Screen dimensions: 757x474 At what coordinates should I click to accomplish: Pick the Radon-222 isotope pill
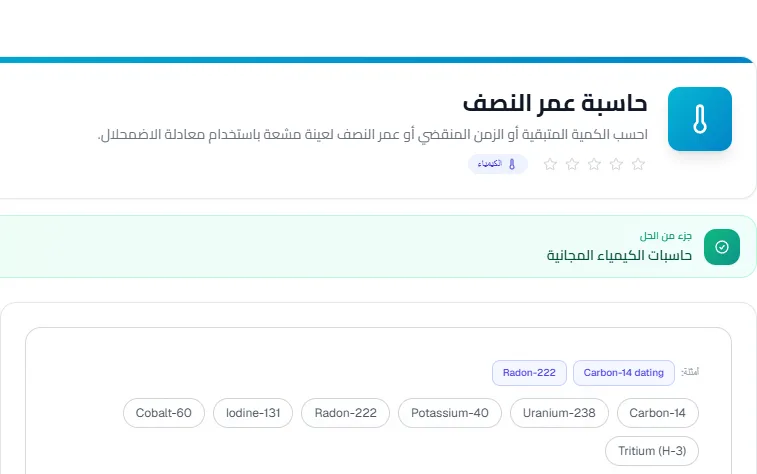[x=346, y=413]
